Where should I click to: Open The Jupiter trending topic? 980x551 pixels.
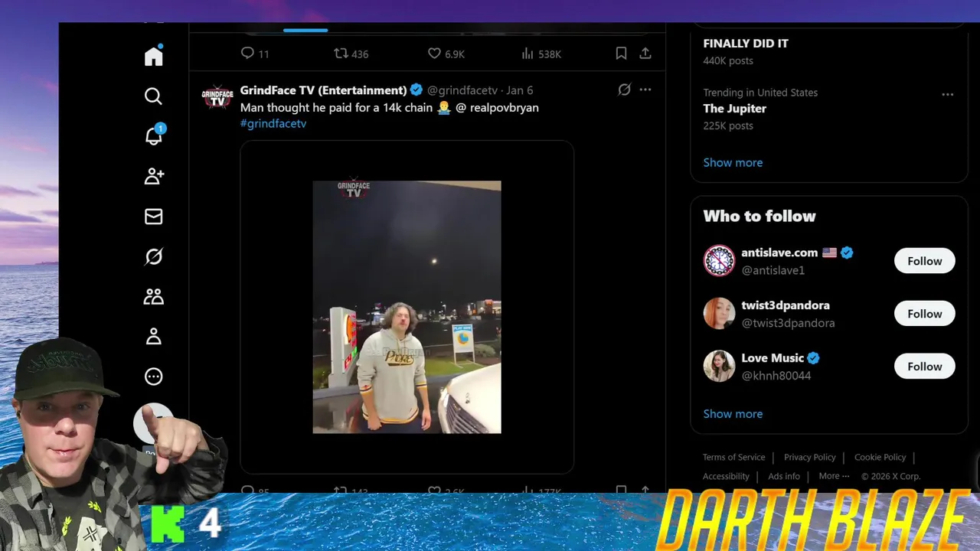[x=735, y=109]
